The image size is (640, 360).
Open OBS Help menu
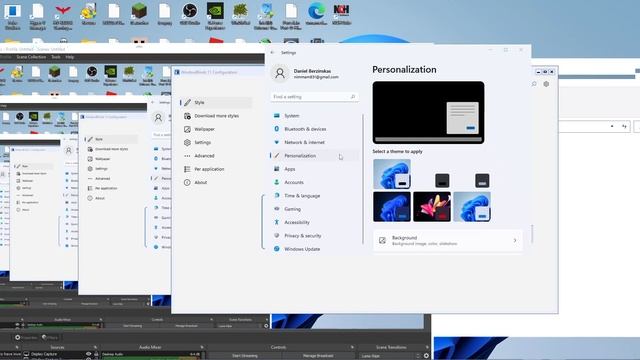(70, 57)
